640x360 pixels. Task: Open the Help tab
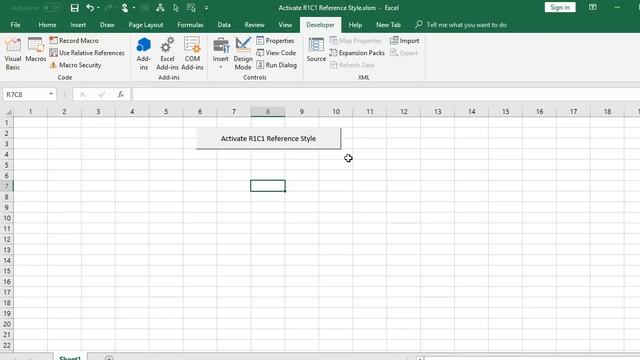click(x=355, y=25)
